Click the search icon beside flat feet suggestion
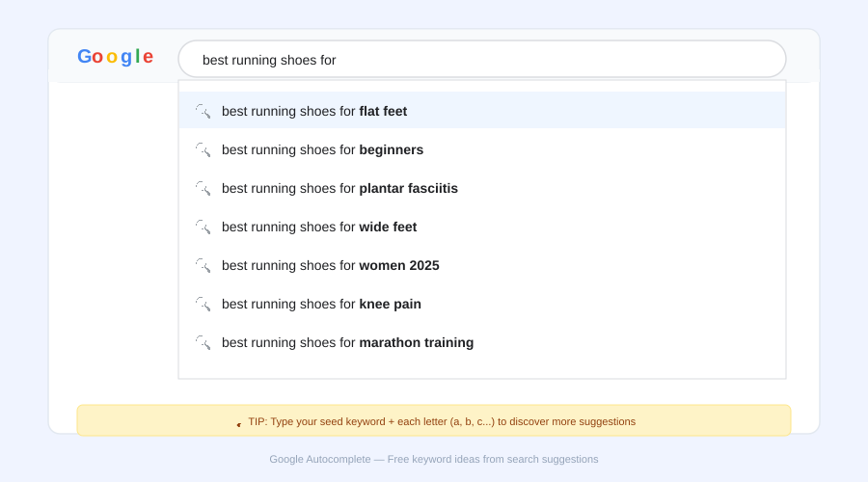The image size is (868, 482). click(x=203, y=111)
